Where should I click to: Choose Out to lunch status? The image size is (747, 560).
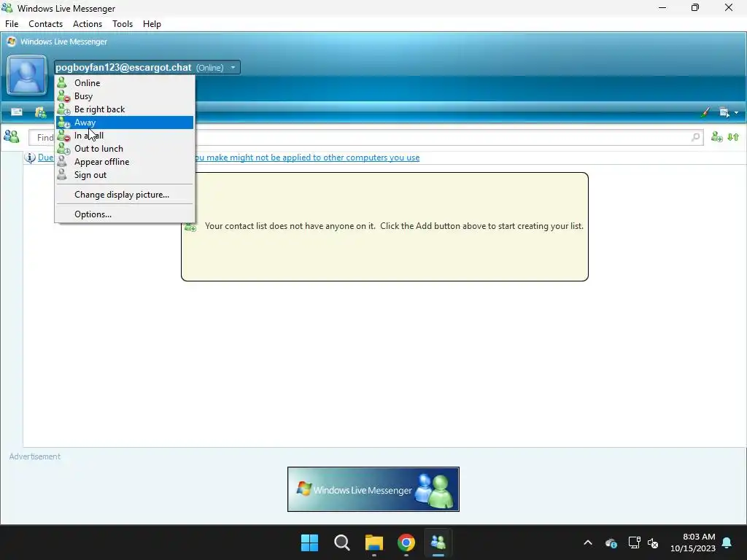pos(124,149)
